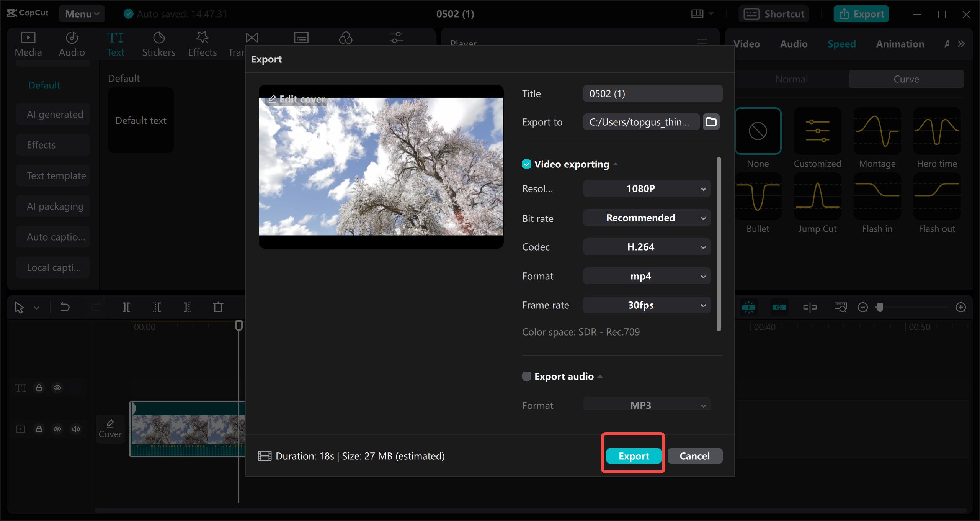Adjust the timeline zoom slider
This screenshot has height=521, width=980.
pyautogui.click(x=880, y=307)
